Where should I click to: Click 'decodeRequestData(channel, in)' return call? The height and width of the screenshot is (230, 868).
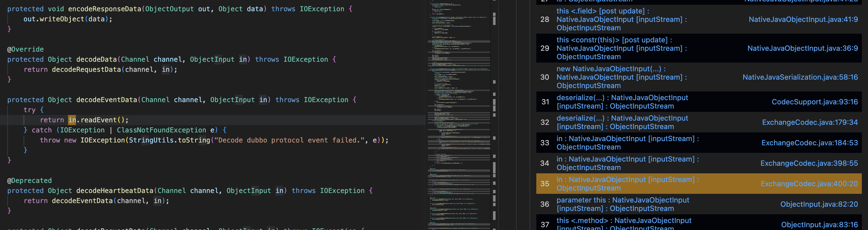point(112,70)
